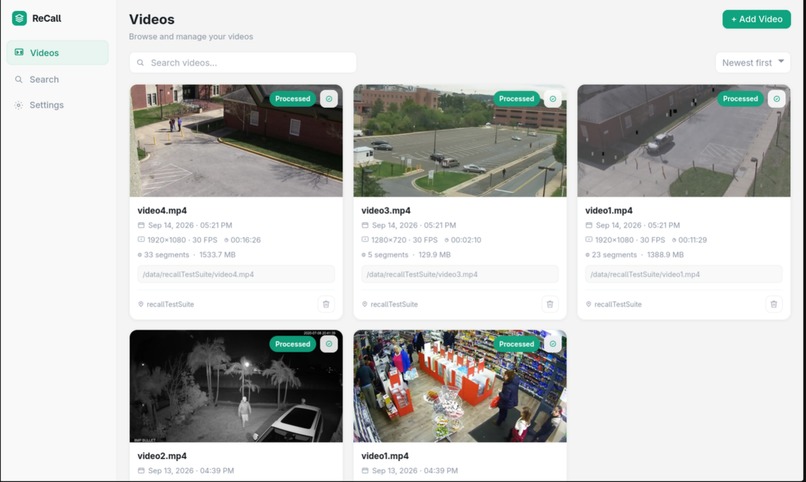Click the 5 segments text

(x=388, y=255)
